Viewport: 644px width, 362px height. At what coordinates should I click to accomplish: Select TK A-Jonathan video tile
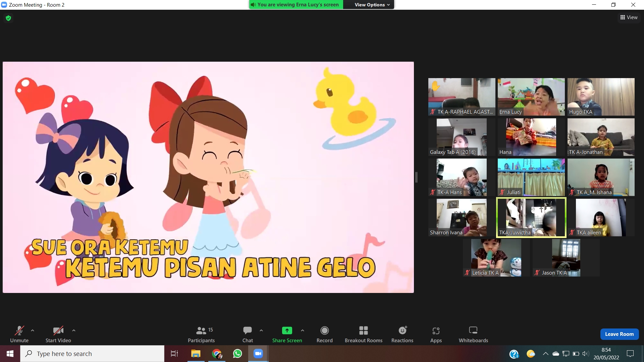[601, 137]
